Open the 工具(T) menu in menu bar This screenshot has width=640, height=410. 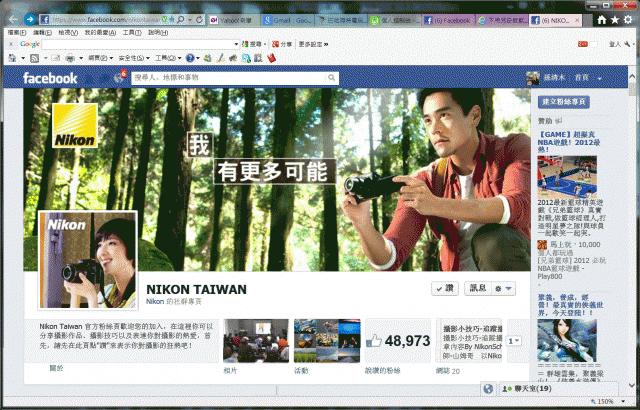(x=132, y=33)
